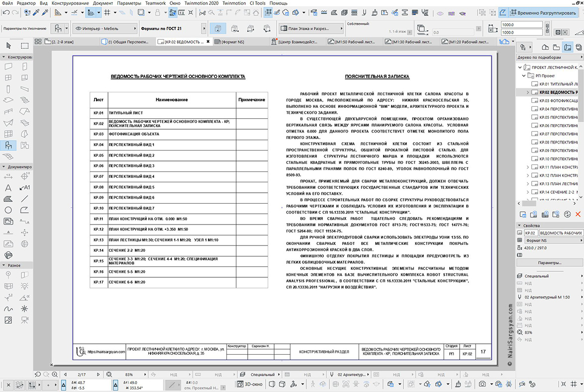This screenshot has height=392, width=584.
Task: Close the КР.02 ВЕДОМОСТЬ tab
Action: pyautogui.click(x=208, y=42)
